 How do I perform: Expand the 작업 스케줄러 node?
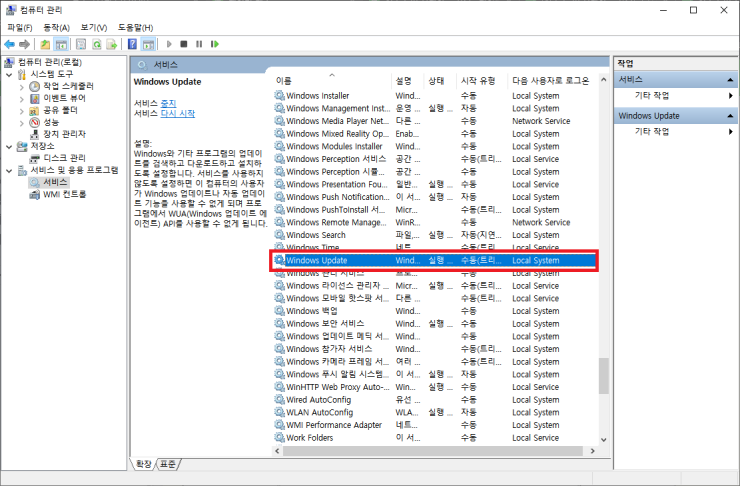(22, 87)
